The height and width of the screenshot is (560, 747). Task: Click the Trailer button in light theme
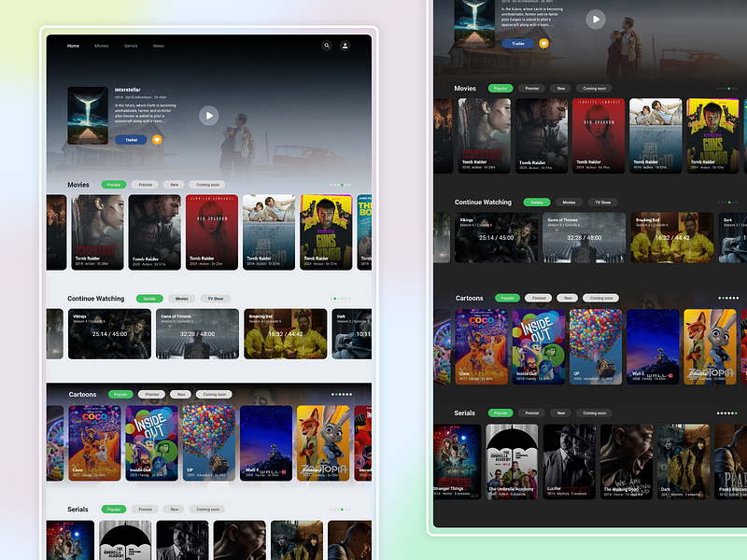click(131, 140)
